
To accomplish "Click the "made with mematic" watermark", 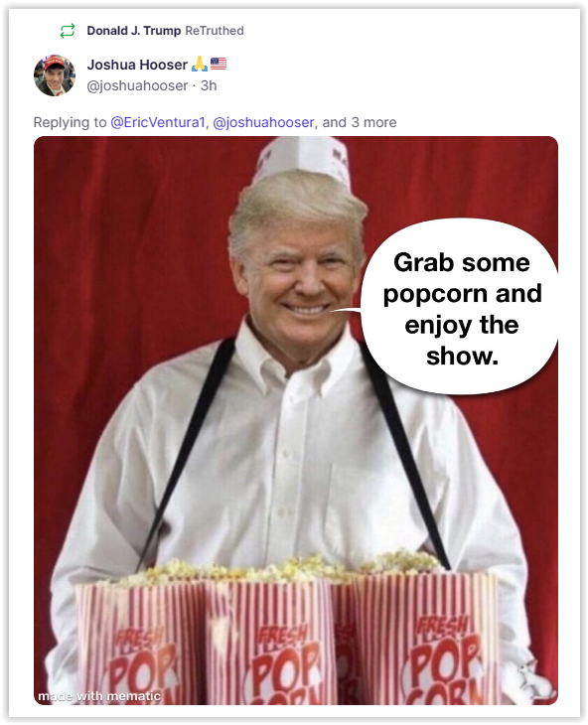I will 99,696.
